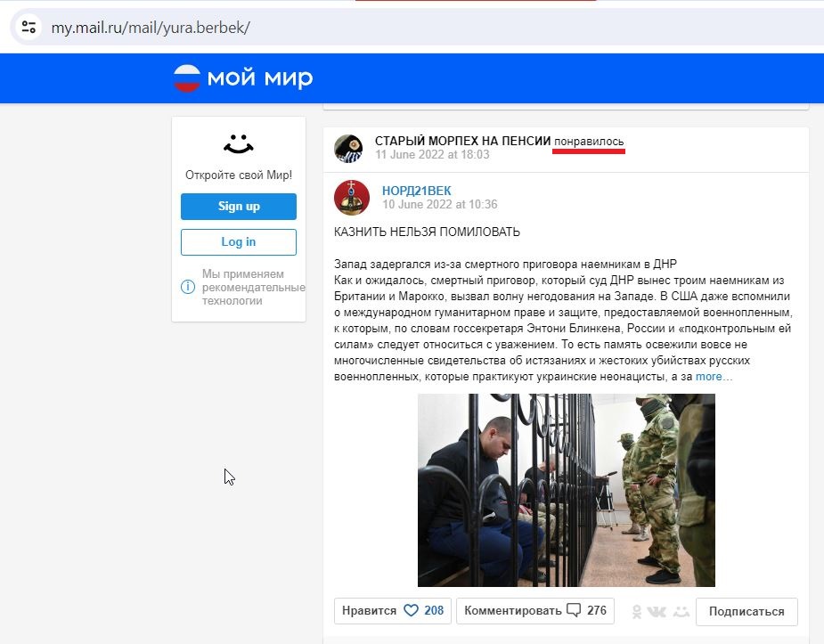Open СТАРЫЙ МОРПЕХ НА ПЕНСИИ avatar

coord(348,149)
